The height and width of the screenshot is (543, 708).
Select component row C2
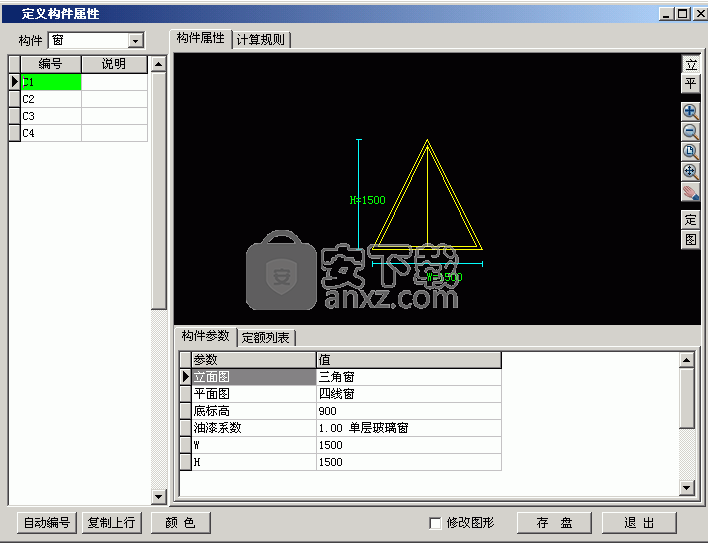(51, 99)
